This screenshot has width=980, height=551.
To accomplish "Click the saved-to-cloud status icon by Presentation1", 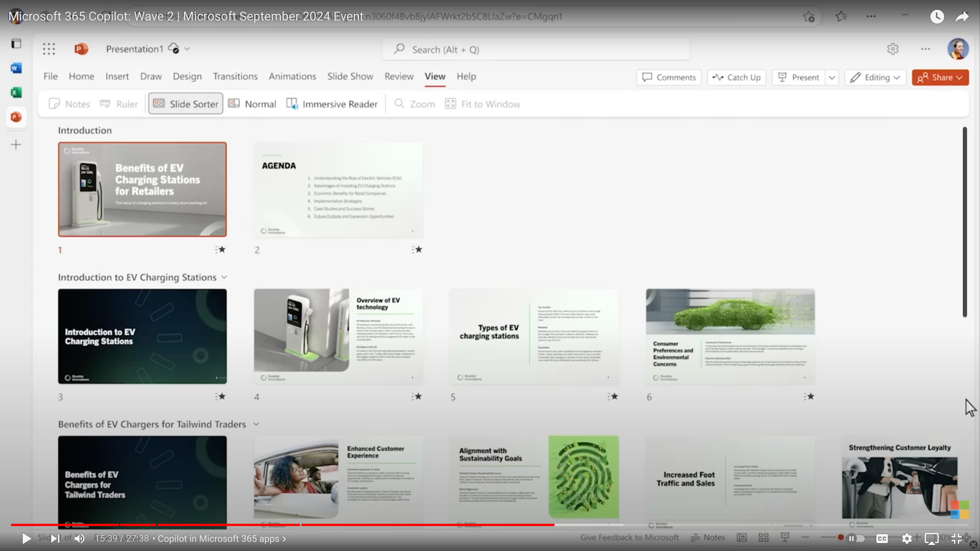I will tap(174, 49).
